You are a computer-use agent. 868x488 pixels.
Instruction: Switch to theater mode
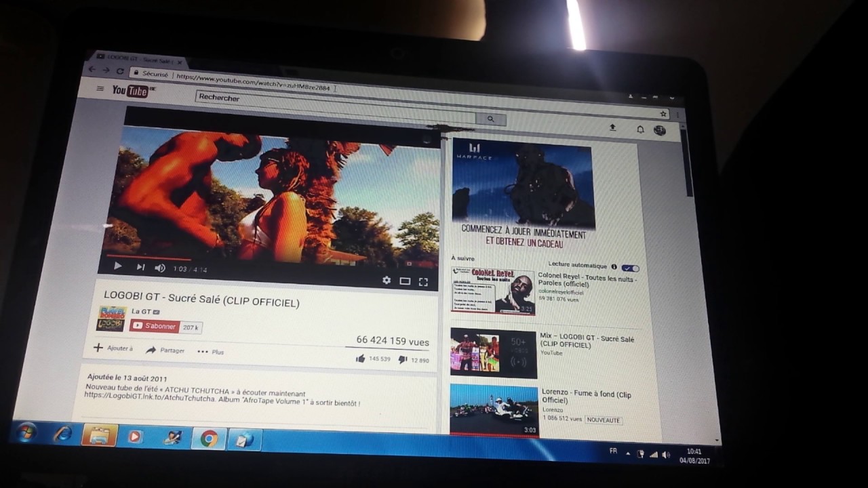tap(405, 281)
